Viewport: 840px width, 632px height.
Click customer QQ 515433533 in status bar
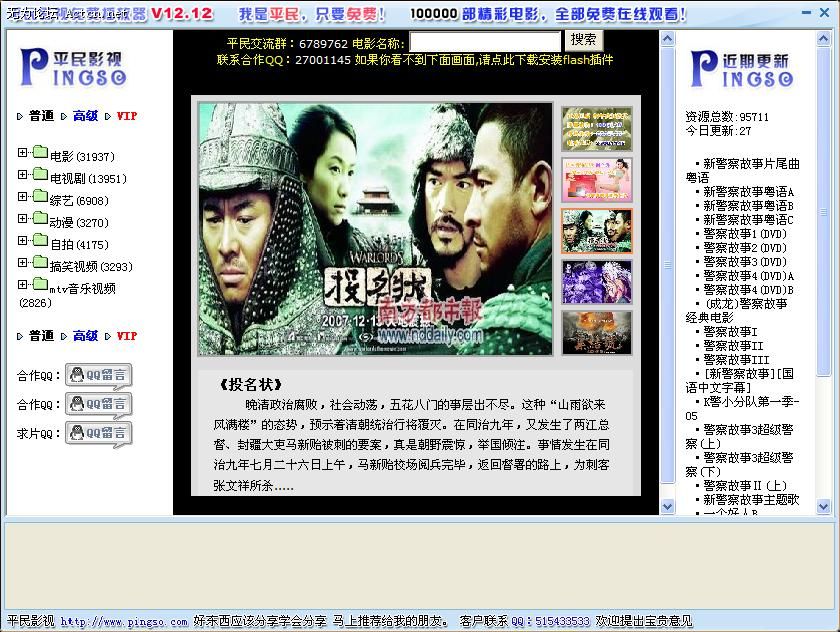(x=550, y=621)
